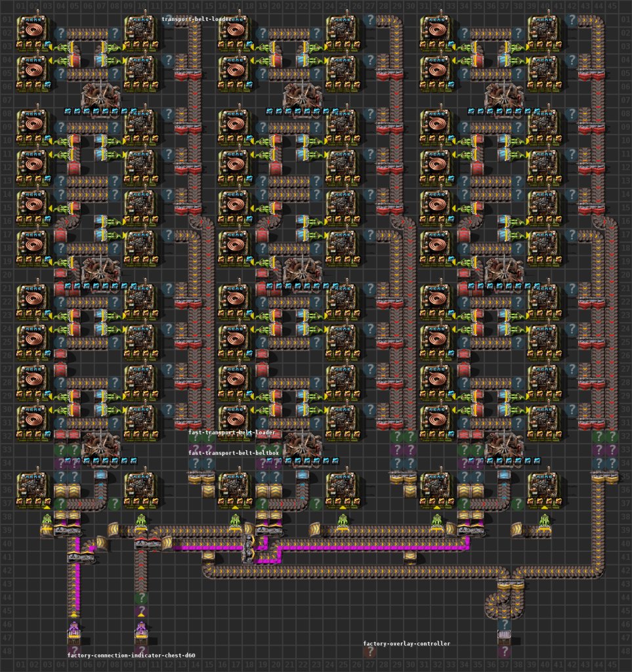Select the green question mark at row 32, column 29
This screenshot has height=672, width=632.
[397, 436]
